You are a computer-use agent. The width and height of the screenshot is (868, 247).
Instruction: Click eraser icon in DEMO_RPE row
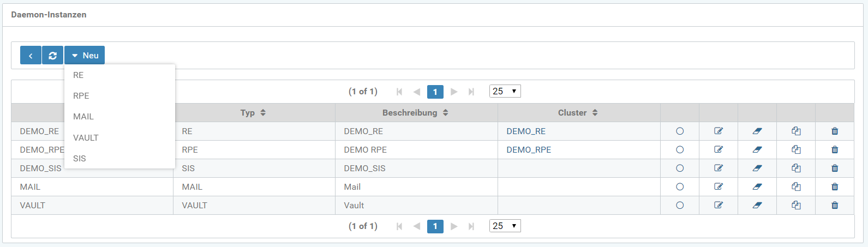757,149
